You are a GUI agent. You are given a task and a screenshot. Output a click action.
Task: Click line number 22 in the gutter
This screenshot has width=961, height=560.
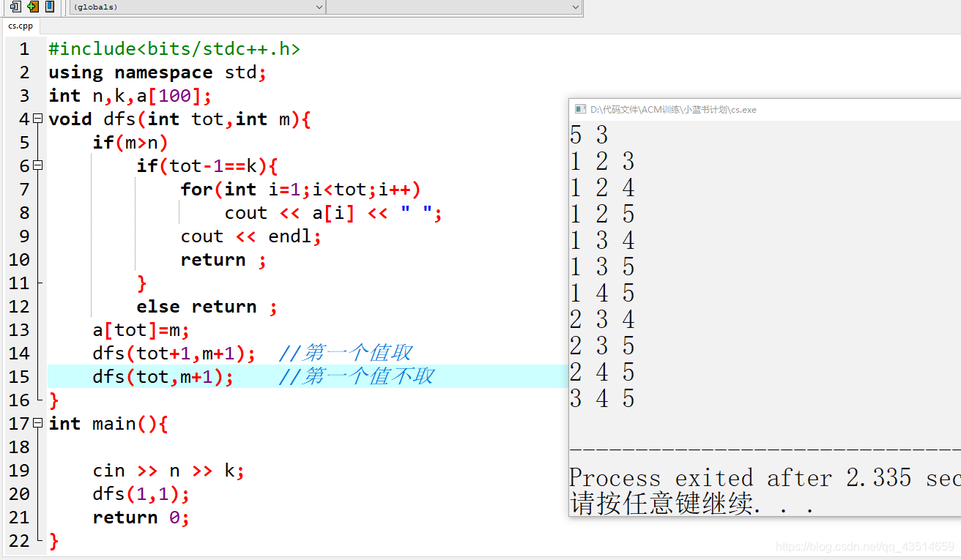pos(19,541)
